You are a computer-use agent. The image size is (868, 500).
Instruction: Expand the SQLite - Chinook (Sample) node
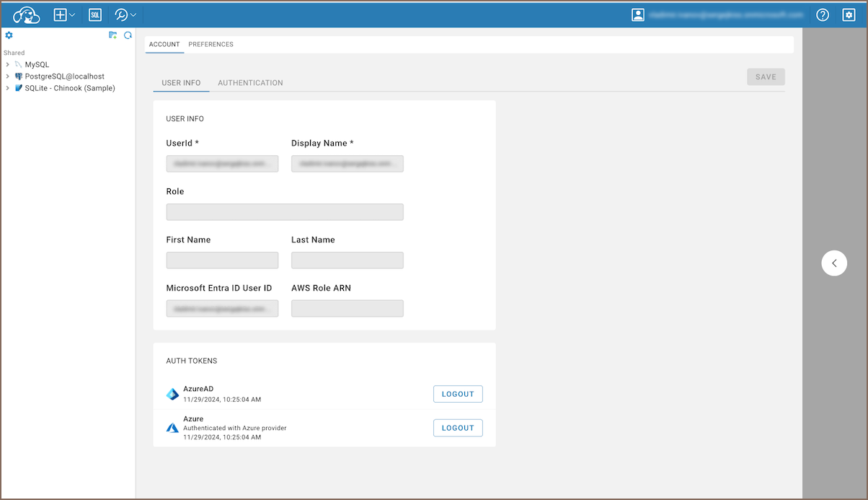tap(7, 88)
